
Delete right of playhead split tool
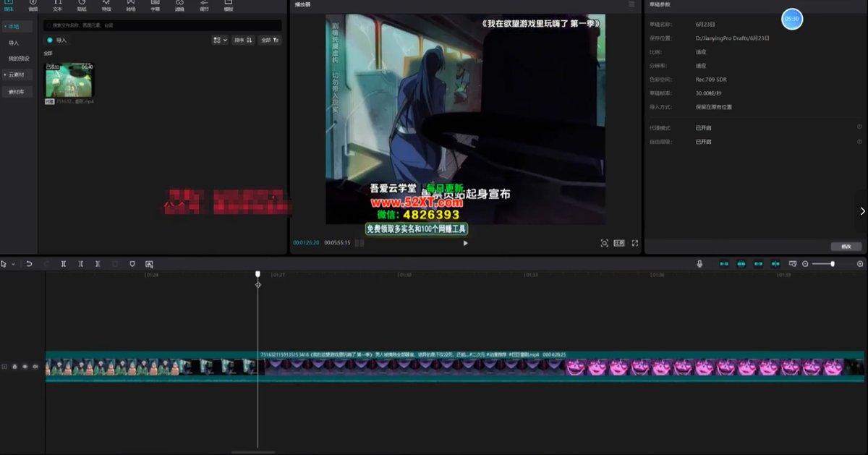[x=98, y=264]
